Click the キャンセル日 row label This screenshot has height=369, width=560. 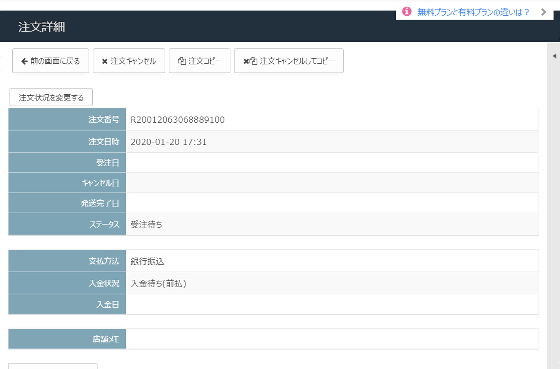click(100, 183)
